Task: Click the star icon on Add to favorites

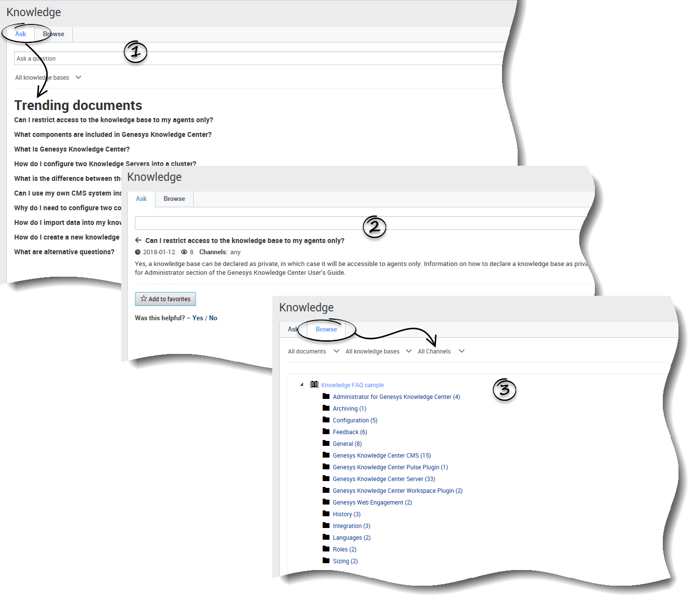Action: coord(143,299)
